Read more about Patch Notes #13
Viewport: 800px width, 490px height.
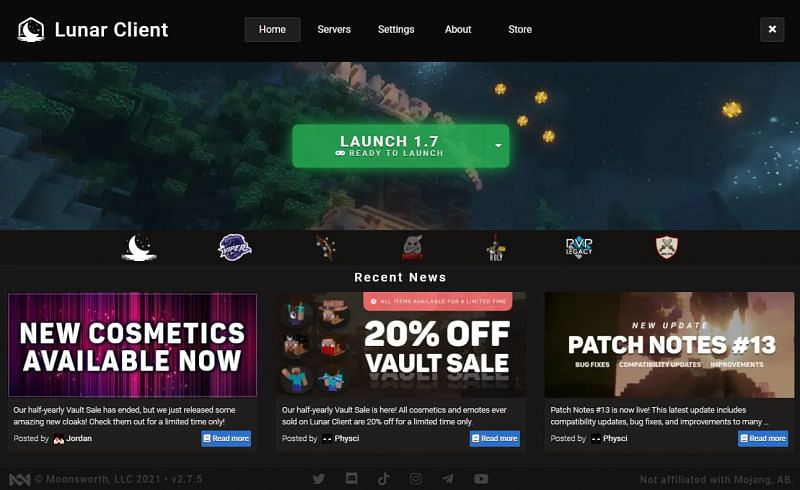click(763, 438)
